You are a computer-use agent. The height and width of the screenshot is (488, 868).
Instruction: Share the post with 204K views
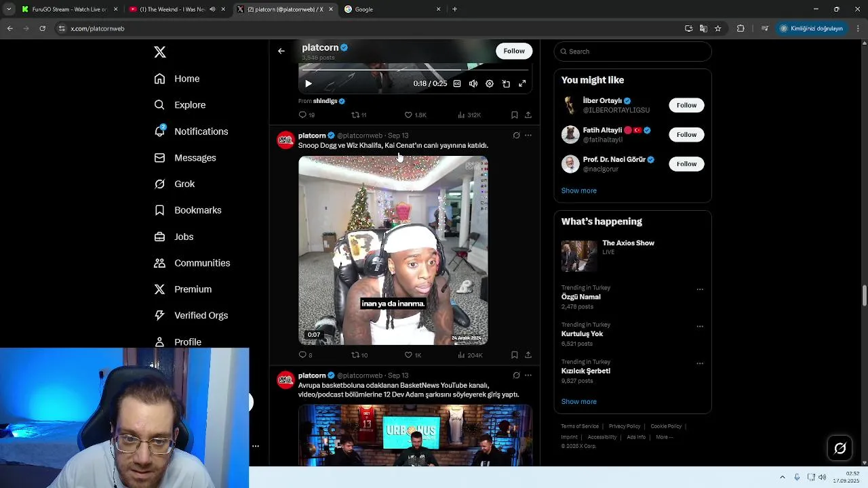(x=528, y=355)
